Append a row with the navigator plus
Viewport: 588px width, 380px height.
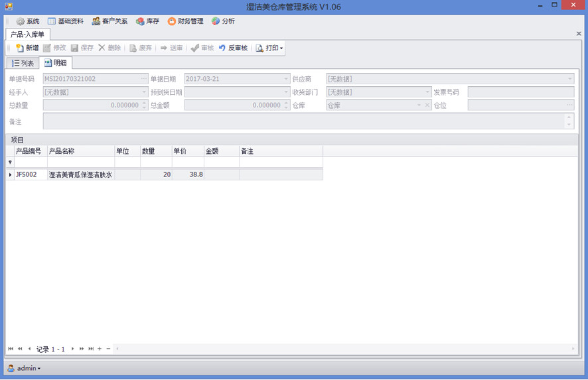click(100, 349)
